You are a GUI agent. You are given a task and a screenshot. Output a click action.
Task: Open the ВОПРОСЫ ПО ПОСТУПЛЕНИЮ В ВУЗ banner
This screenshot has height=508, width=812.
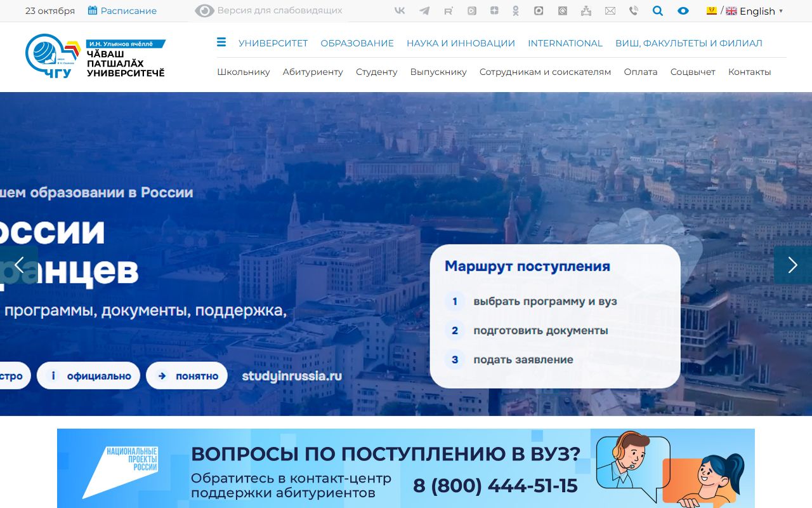(x=406, y=468)
